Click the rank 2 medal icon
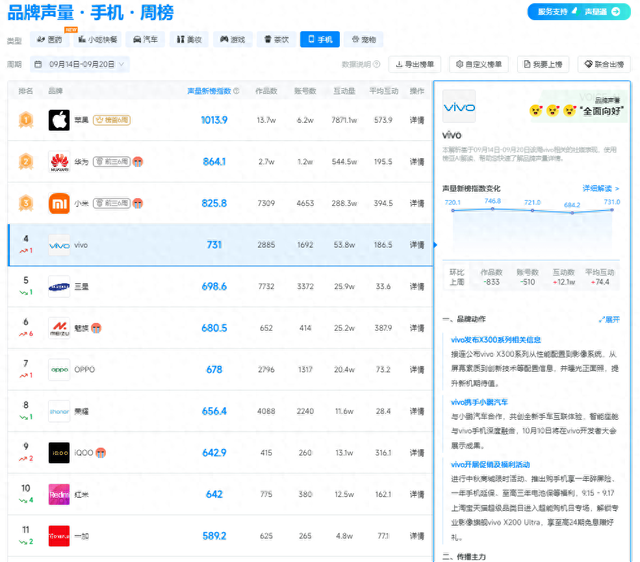Viewport: 640px width, 562px height. pos(26,162)
